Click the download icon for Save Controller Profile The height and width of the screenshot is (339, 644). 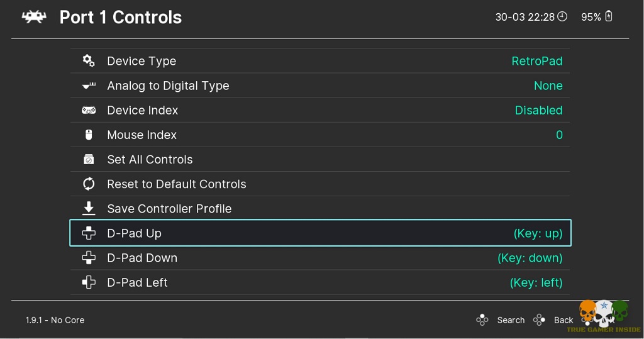point(89,208)
